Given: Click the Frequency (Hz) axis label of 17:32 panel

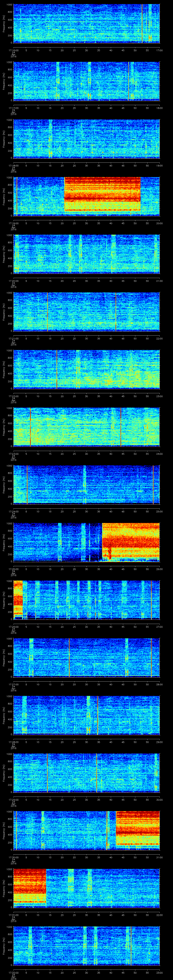Looking at the screenshot, I should pos(4,947).
